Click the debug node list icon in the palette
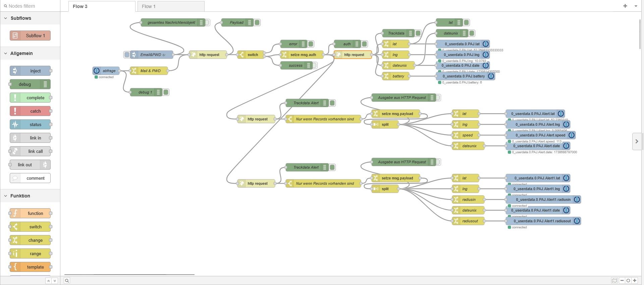Image resolution: width=644 pixels, height=285 pixels. 45,84
